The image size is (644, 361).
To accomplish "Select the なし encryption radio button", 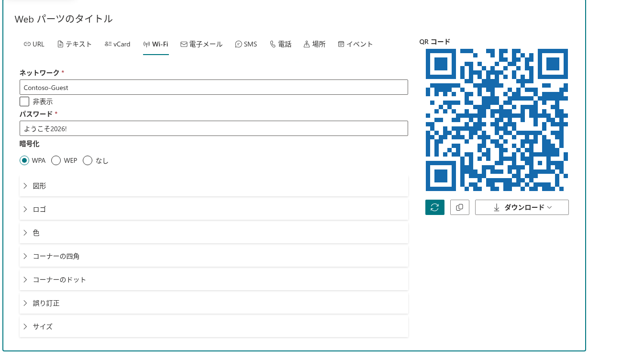I will [88, 160].
